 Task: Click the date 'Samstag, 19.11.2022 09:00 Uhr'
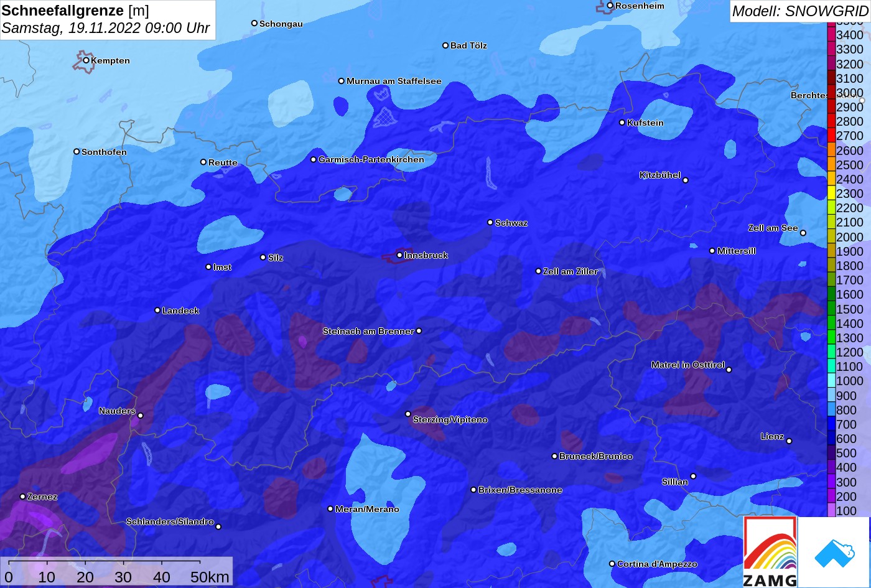[106, 28]
